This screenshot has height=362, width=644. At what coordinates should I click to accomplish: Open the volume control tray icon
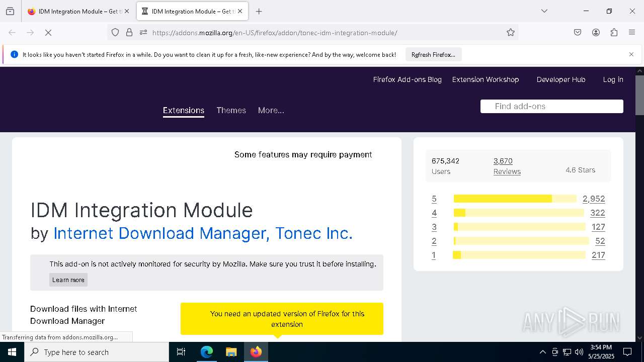point(579,352)
